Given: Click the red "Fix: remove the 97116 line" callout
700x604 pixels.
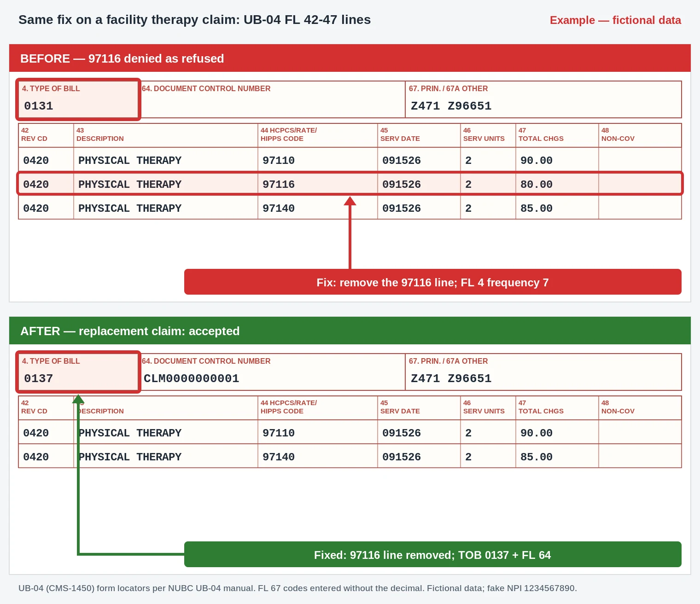Looking at the screenshot, I should tap(433, 282).
